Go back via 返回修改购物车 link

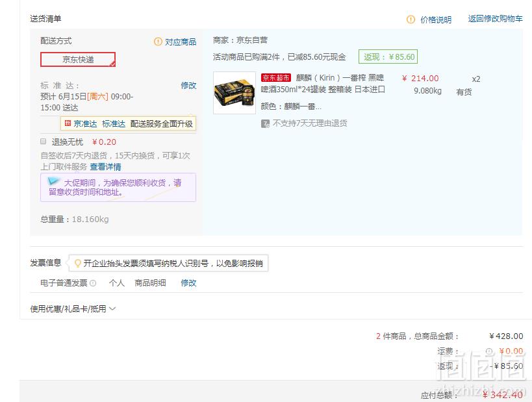click(495, 19)
